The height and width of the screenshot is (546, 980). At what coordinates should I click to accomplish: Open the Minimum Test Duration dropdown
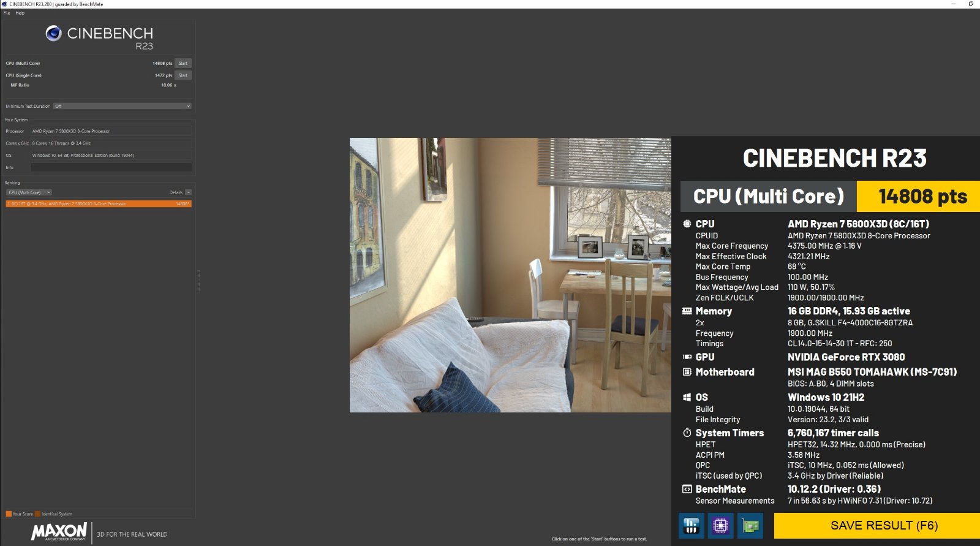pos(123,106)
